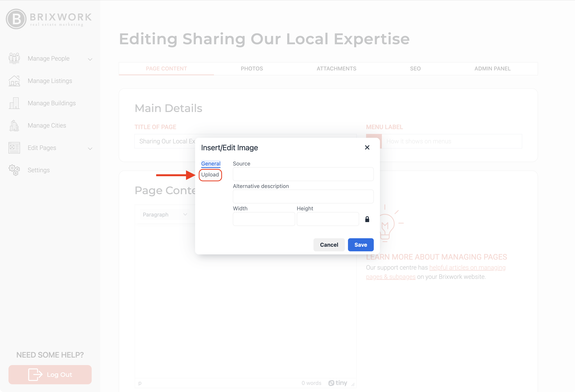The width and height of the screenshot is (575, 392).
Task: Close the Insert/Edit Image dialog
Action: [x=367, y=147]
